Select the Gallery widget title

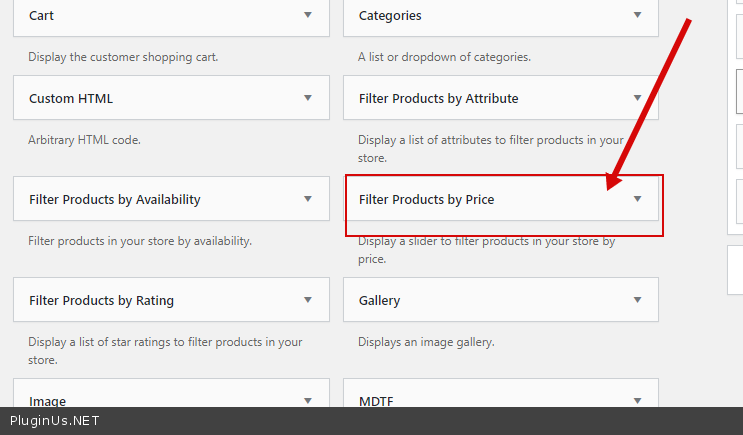coord(379,300)
